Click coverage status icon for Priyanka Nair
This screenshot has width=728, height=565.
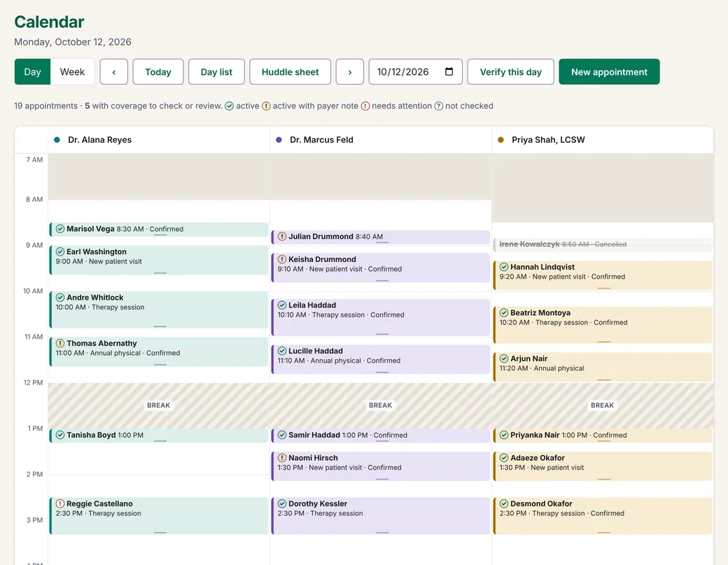coord(504,435)
